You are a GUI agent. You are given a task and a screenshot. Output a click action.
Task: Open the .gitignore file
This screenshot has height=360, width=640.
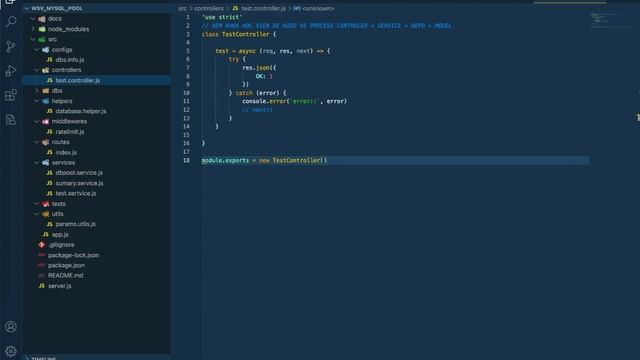tap(61, 245)
